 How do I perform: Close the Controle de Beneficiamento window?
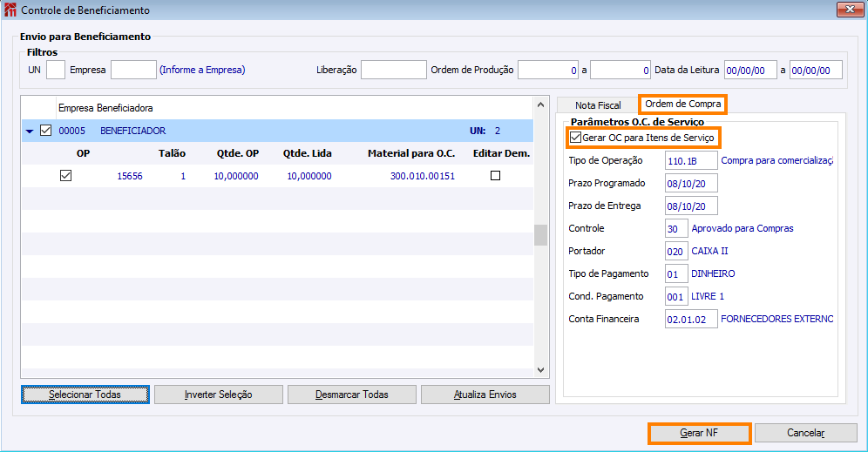[x=850, y=10]
